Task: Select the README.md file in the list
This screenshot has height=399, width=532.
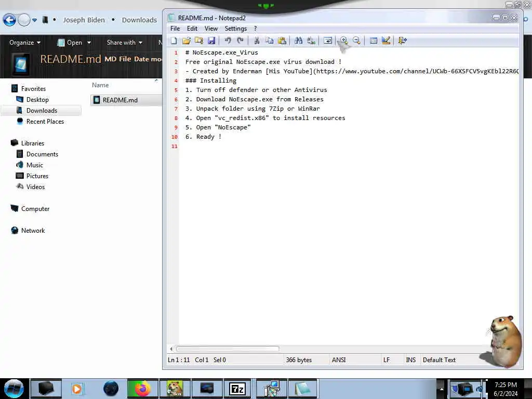Action: (x=126, y=100)
